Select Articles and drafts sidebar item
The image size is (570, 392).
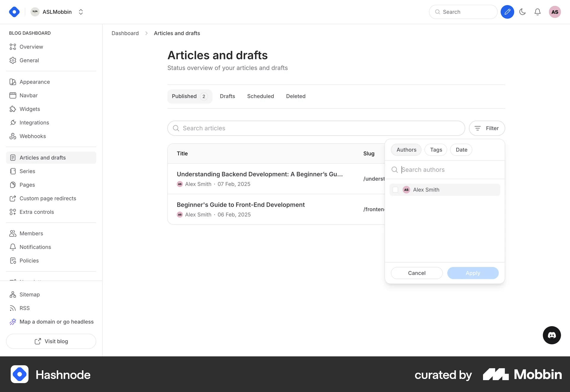coord(51,157)
